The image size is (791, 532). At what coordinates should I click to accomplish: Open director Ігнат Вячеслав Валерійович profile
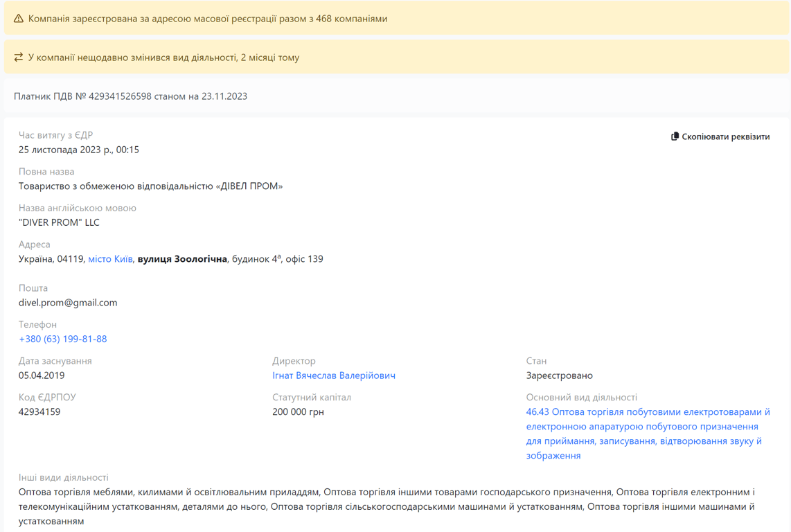[x=334, y=375]
